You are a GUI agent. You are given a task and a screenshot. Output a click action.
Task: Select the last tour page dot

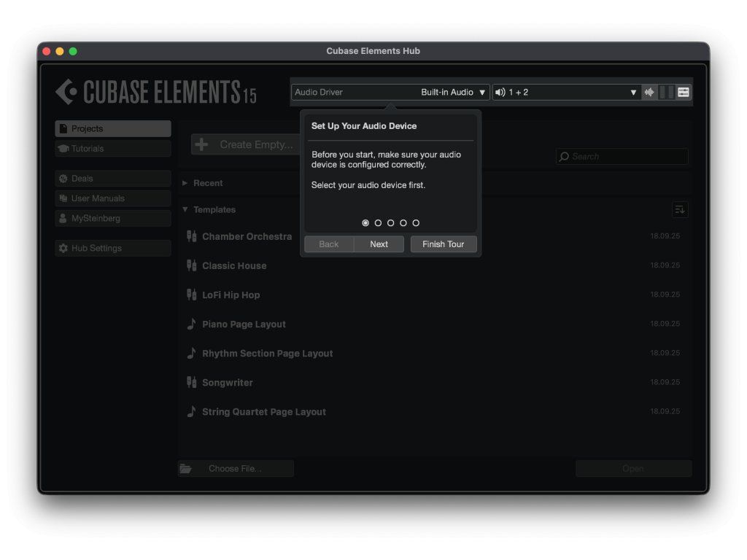point(416,223)
